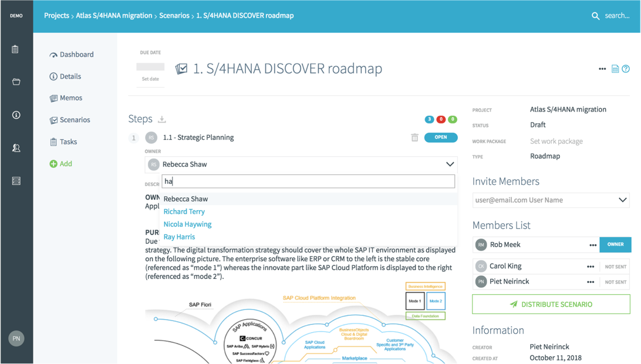Click the OPEN status button
The width and height of the screenshot is (641, 364).
[441, 137]
